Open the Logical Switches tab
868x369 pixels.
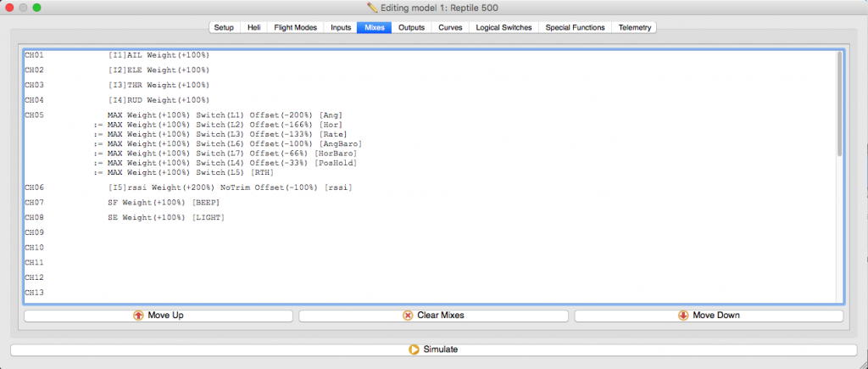[x=504, y=27]
